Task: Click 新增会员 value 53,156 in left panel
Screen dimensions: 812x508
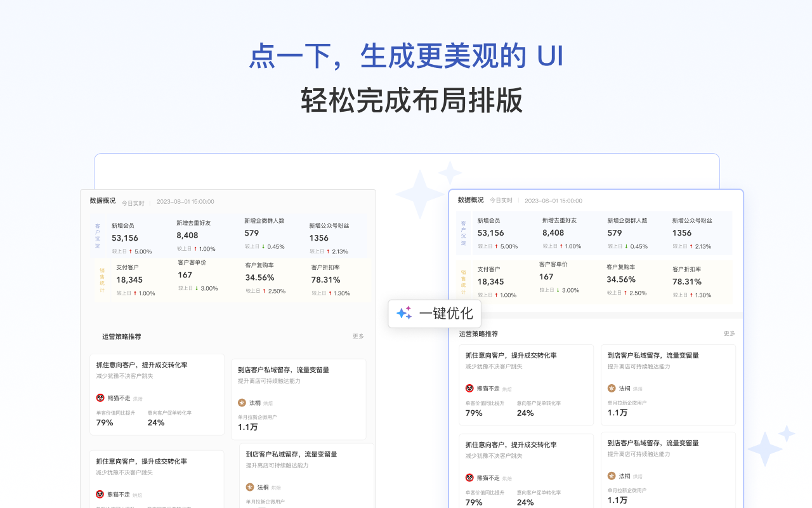Action: 125,238
